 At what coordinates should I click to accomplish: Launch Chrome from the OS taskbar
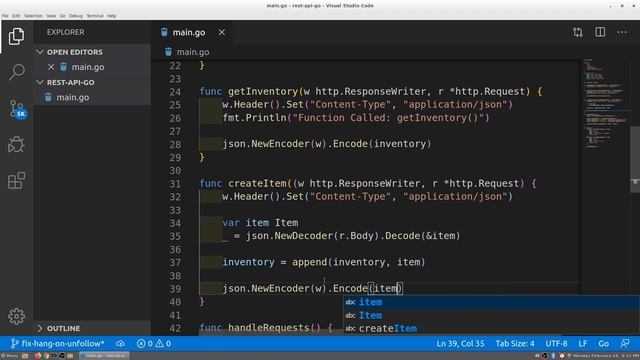click(x=46, y=356)
